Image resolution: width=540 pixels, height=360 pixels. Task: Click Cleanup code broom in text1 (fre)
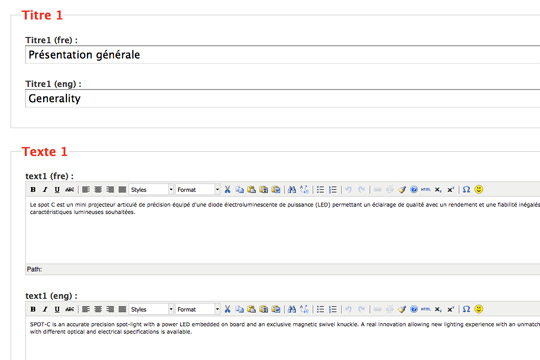[402, 189]
